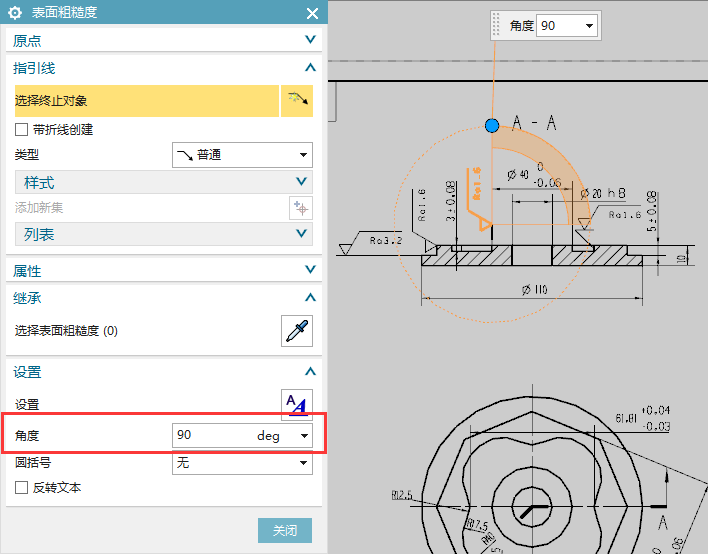Screen dimensions: 708x554
Task: Open the text settings A icon
Action: click(x=297, y=404)
